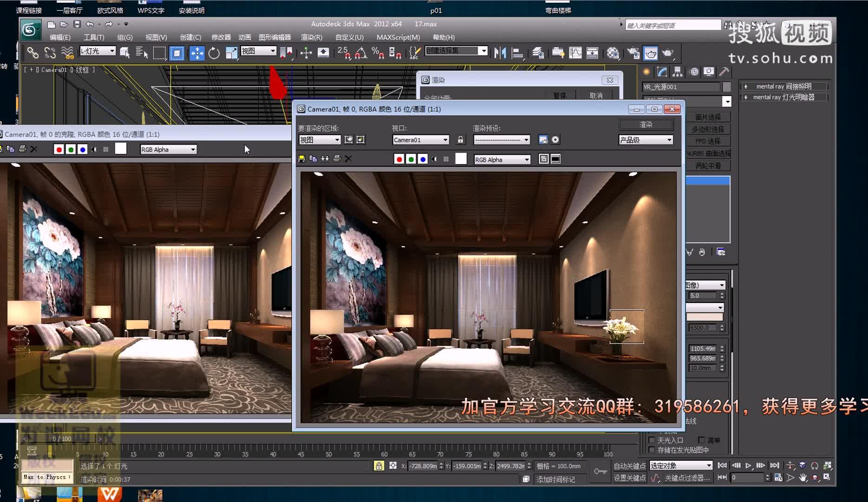Select the Select and Rotate tool
The width and height of the screenshot is (868, 502).
pos(213,53)
